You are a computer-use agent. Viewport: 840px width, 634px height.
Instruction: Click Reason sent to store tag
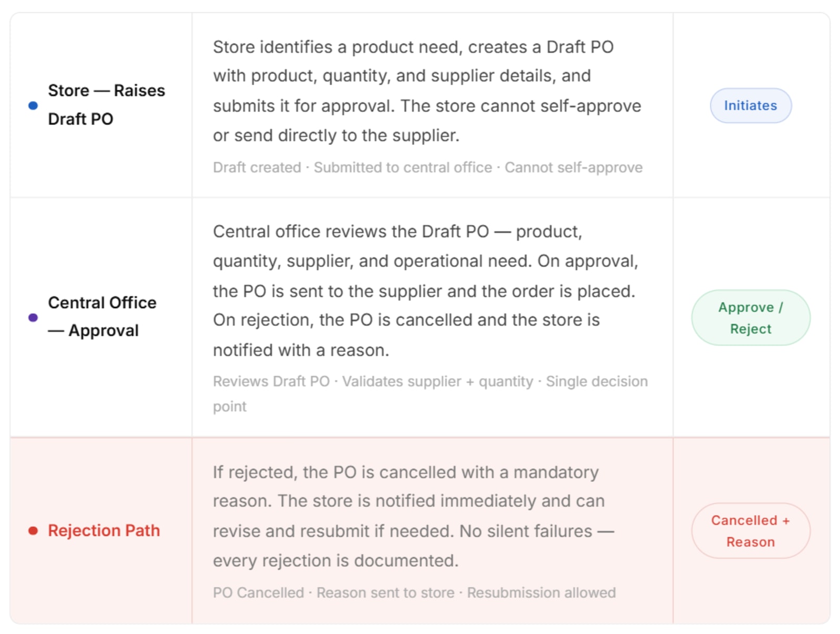click(x=385, y=593)
